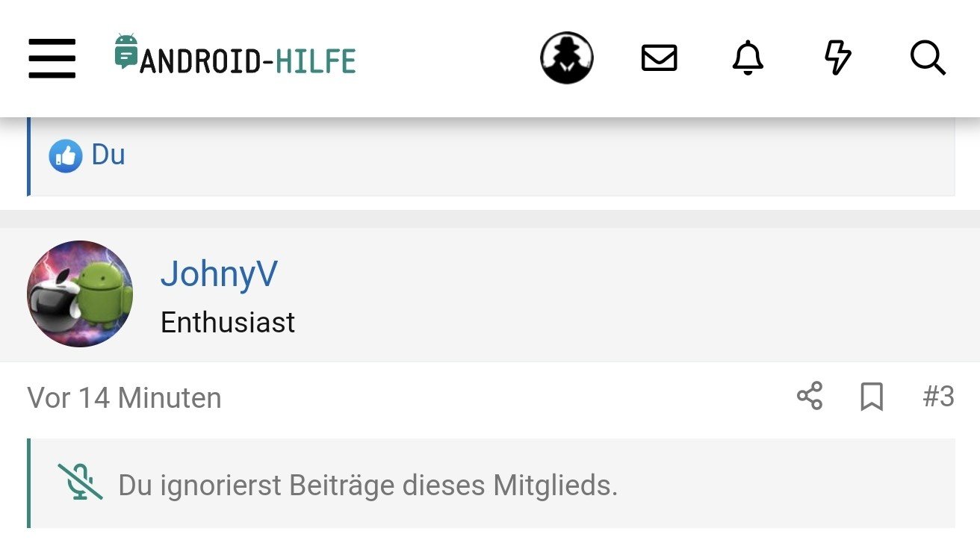Click the 'Enthusiast' user title
Viewport: 980px width, 543px height.
(228, 323)
